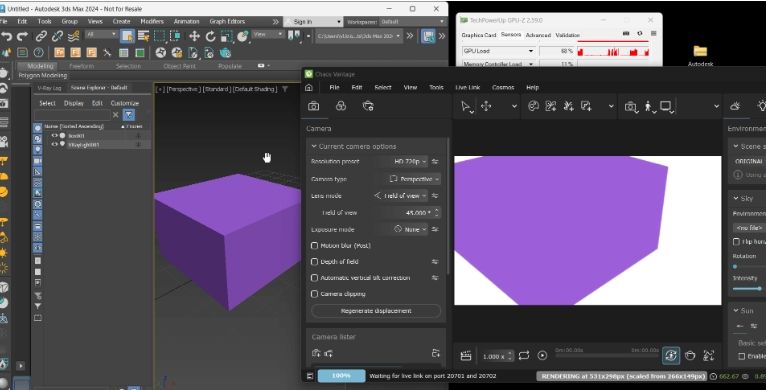Open the Live Link menu in Vantage

point(468,87)
